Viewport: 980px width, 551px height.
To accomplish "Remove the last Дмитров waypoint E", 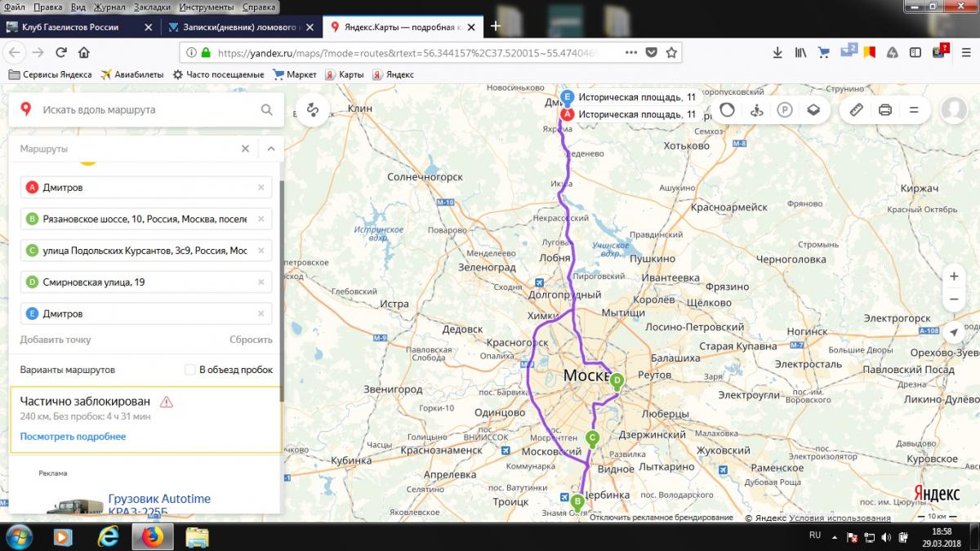I will [261, 313].
